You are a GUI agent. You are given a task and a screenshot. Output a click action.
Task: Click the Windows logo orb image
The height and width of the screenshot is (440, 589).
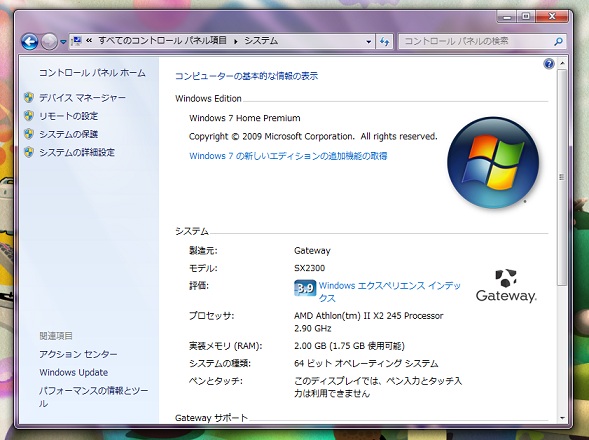click(493, 163)
